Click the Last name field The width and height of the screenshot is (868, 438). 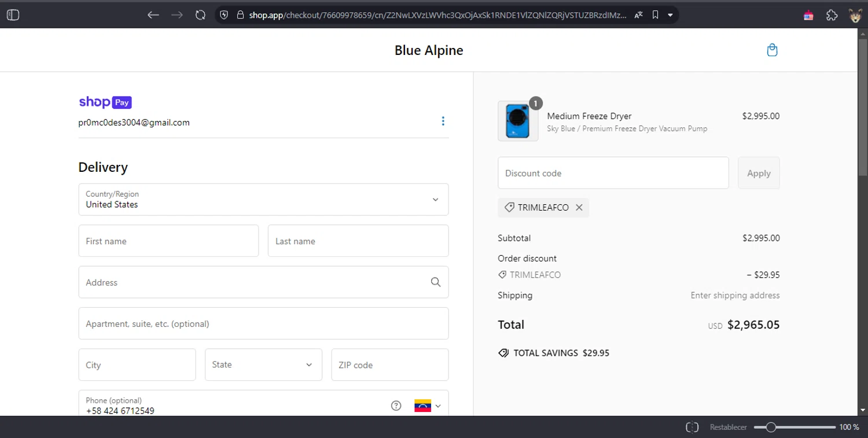358,241
